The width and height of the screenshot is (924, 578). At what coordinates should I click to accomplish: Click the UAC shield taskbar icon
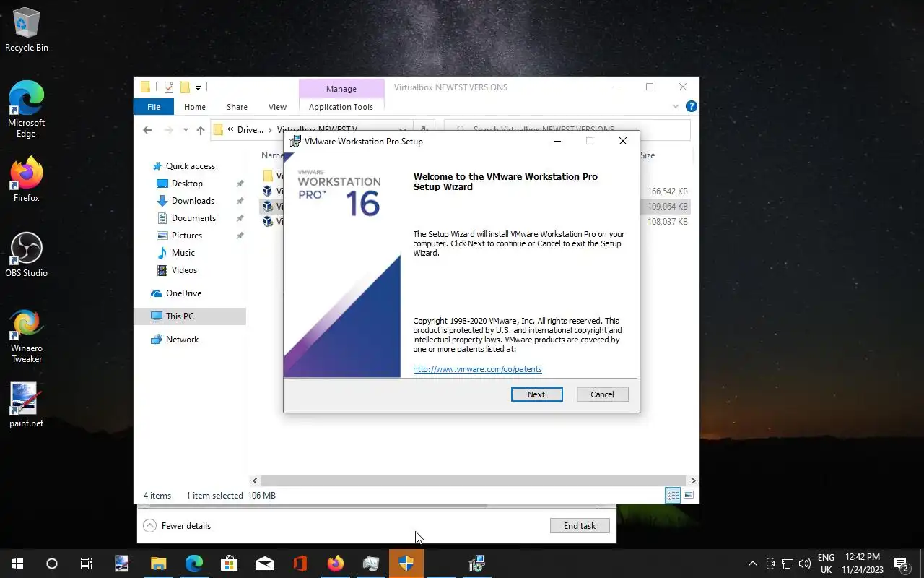406,564
